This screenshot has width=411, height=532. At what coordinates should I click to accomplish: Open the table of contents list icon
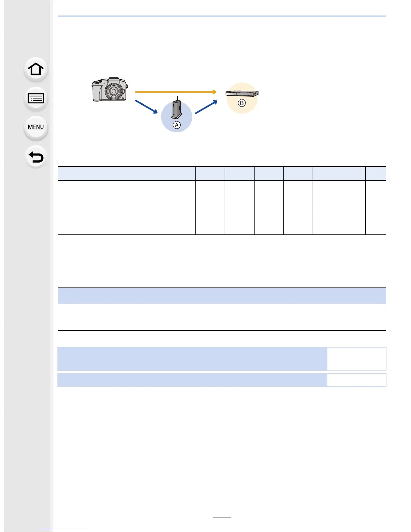click(36, 98)
